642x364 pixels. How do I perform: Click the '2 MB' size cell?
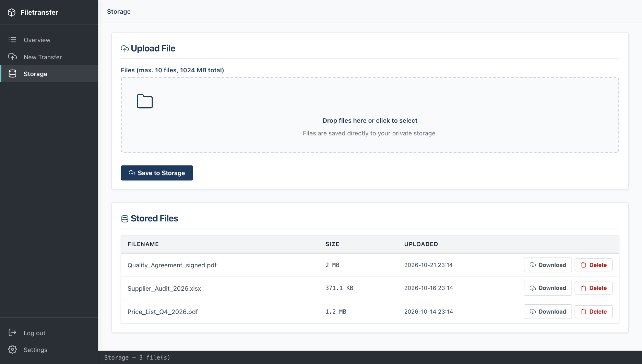click(332, 265)
